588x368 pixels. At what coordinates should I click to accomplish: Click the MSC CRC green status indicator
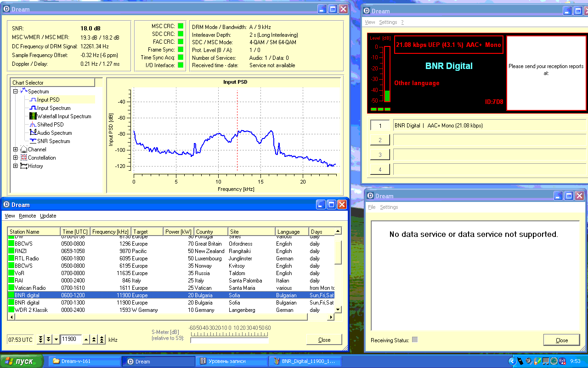pos(181,26)
